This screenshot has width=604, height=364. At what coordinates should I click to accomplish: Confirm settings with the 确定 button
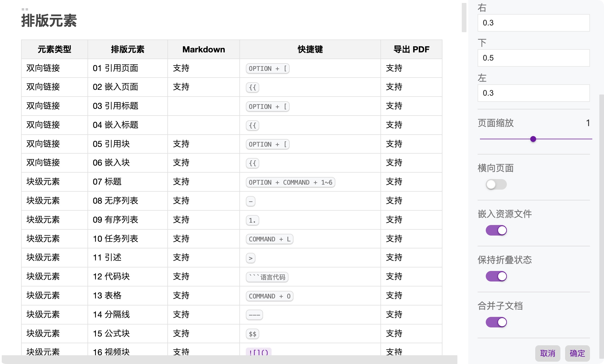click(577, 353)
